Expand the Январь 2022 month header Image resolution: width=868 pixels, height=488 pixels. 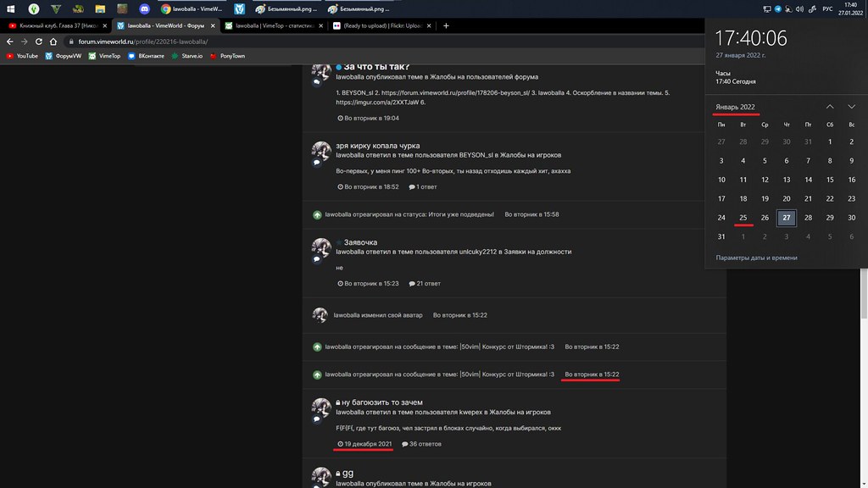(736, 107)
